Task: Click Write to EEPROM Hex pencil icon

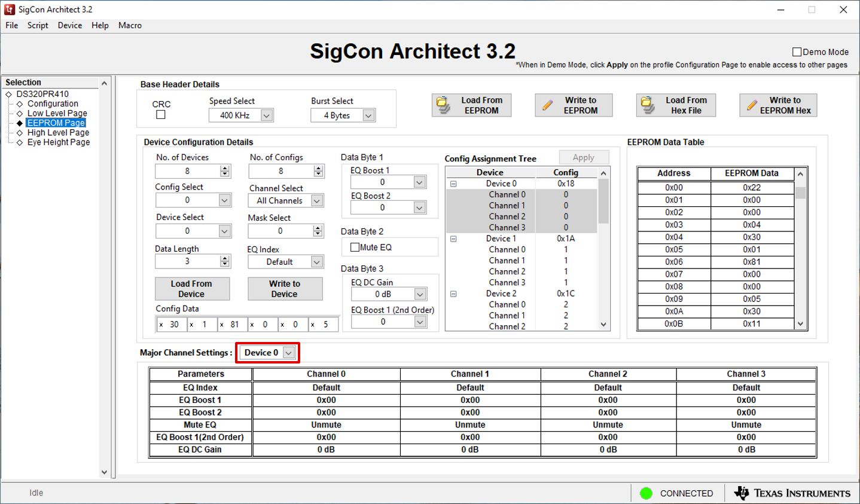Action: point(752,105)
